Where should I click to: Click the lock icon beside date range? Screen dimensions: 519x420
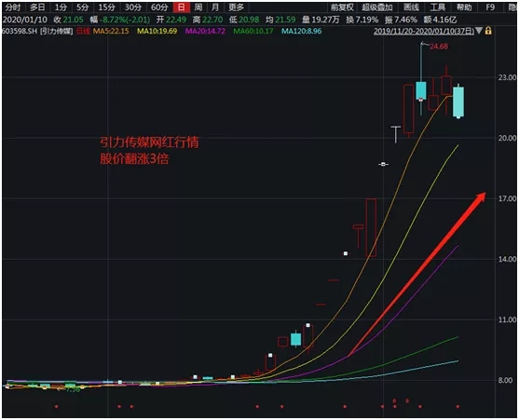pyautogui.click(x=488, y=31)
